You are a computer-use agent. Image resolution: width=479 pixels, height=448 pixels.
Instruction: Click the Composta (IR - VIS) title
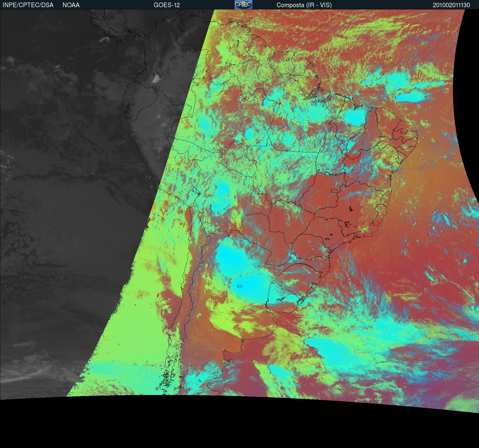(304, 5)
